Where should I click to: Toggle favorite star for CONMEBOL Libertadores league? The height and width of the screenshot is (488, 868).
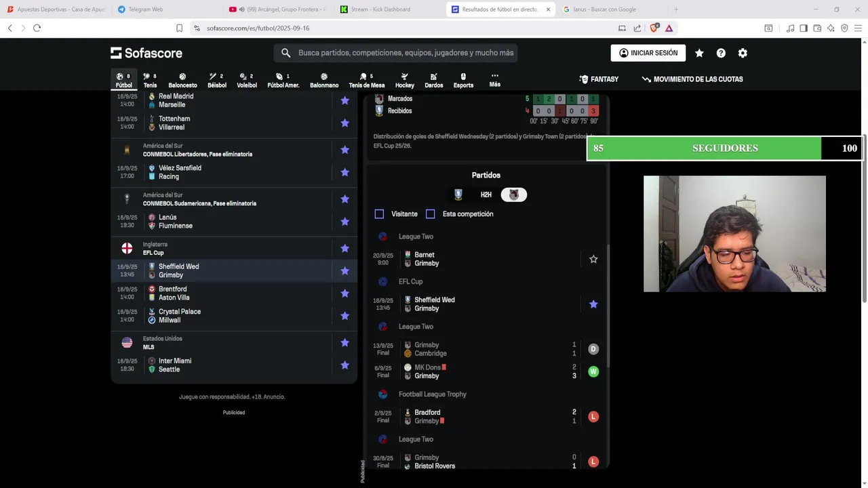[344, 150]
